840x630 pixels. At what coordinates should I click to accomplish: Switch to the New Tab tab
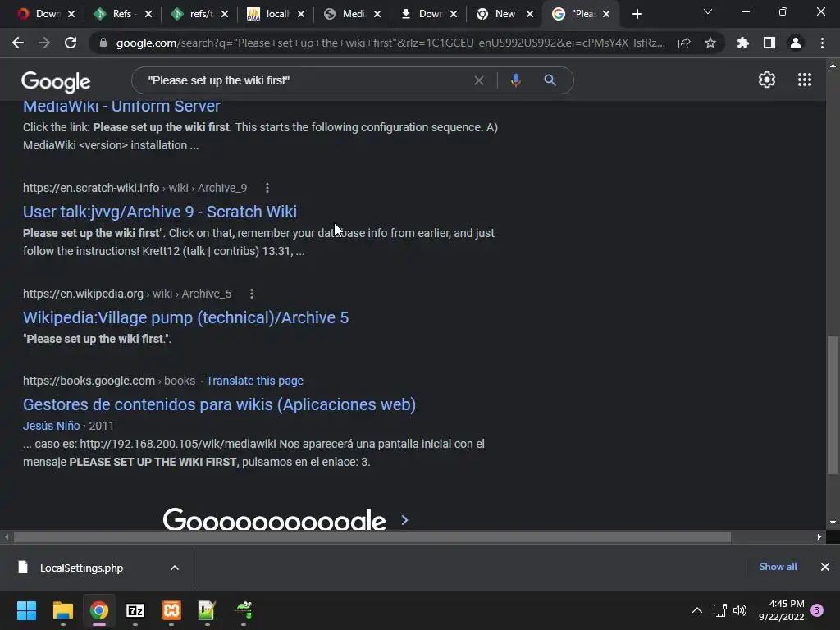pos(504,14)
